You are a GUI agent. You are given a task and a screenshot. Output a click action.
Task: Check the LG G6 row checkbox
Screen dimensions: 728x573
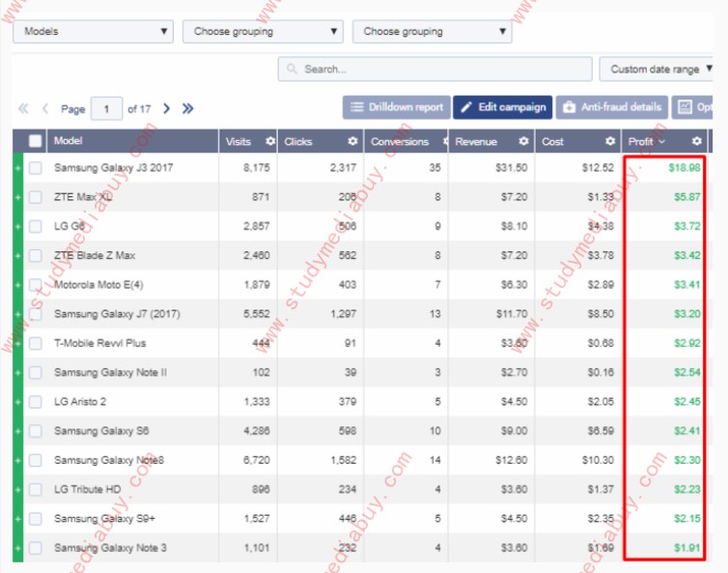[36, 226]
